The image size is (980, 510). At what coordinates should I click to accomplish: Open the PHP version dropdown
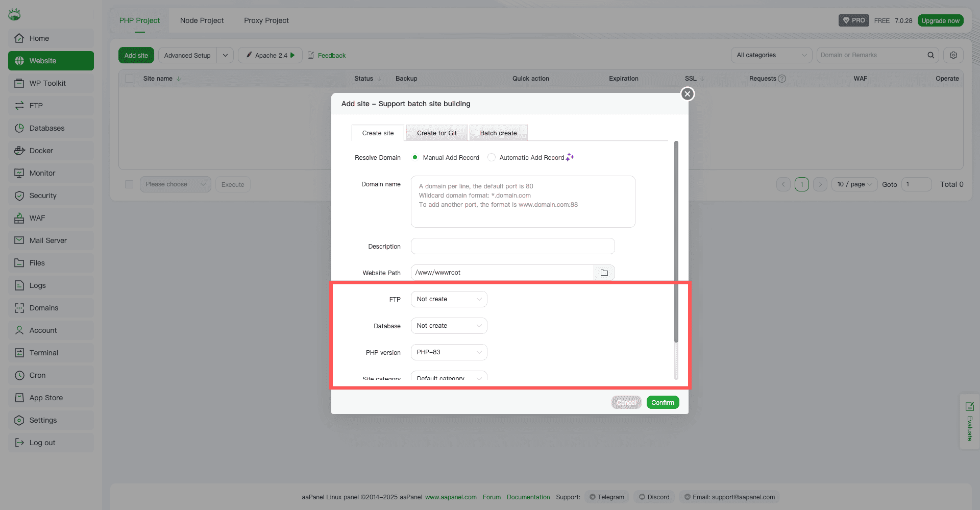449,352
